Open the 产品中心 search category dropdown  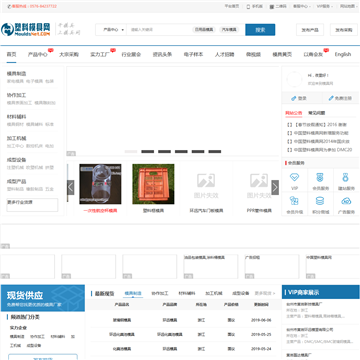point(113,30)
